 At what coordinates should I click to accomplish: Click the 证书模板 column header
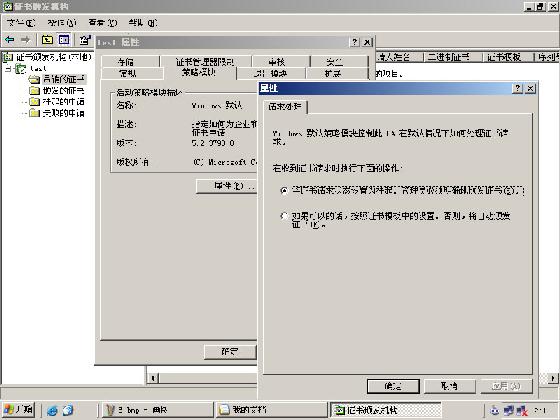click(509, 57)
